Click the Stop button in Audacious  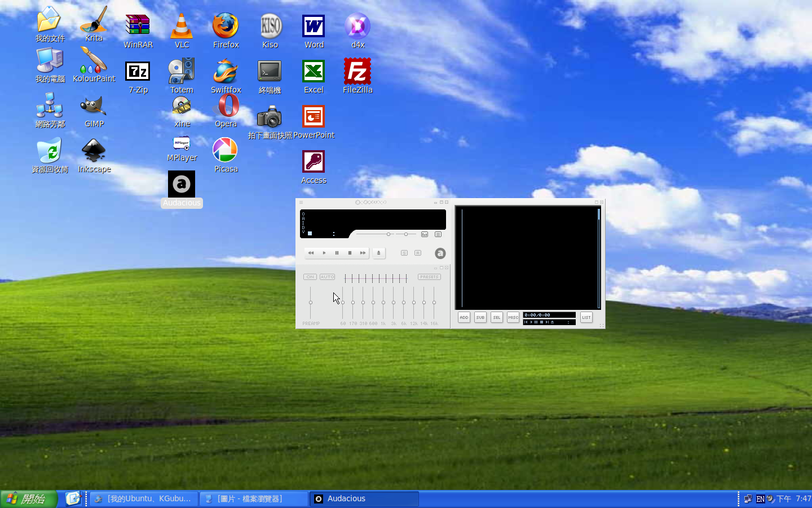click(350, 253)
